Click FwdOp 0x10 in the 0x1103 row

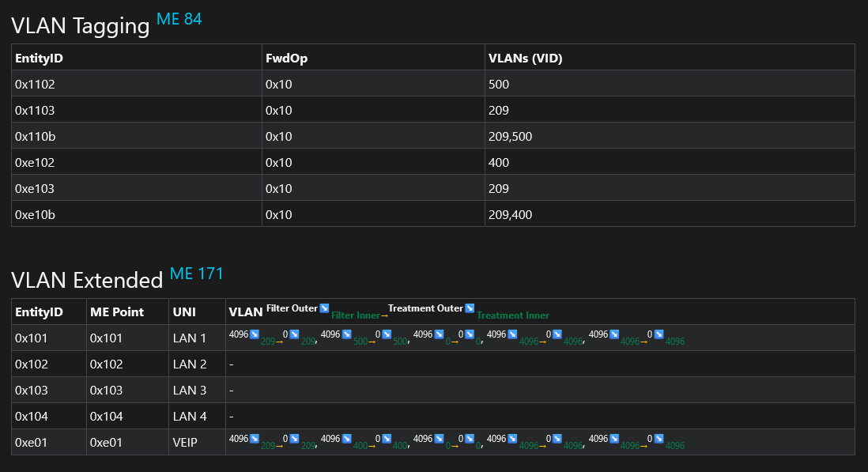click(373, 110)
